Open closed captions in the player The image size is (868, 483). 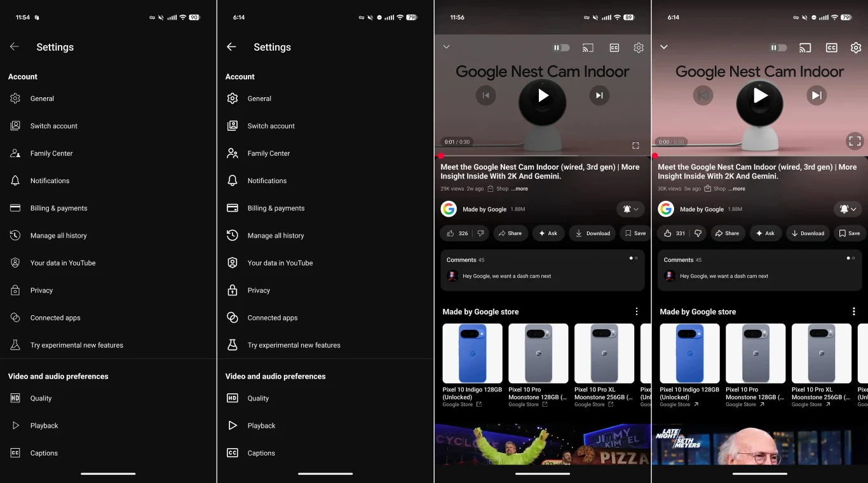tap(614, 47)
